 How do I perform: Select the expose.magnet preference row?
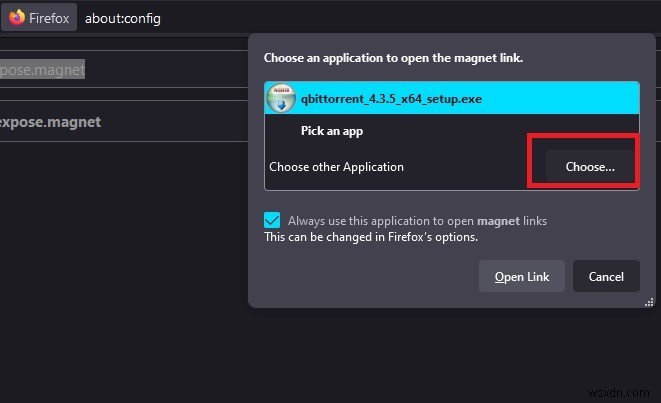[x=50, y=122]
